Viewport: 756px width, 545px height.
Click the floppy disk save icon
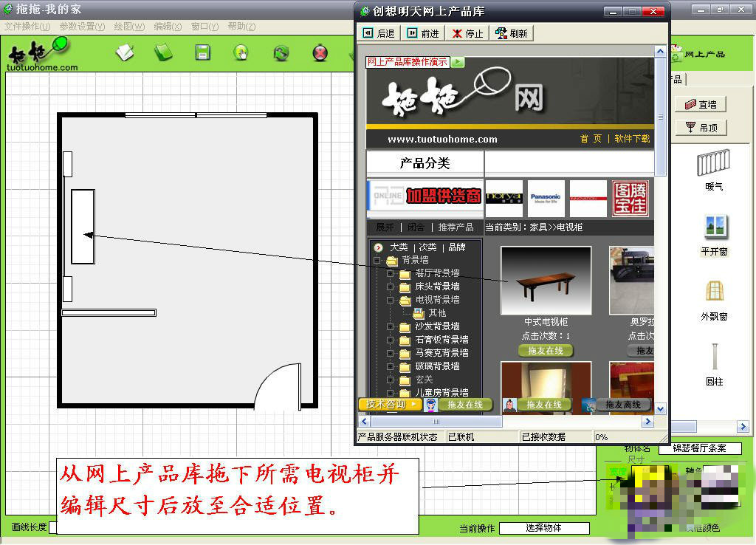coord(202,52)
